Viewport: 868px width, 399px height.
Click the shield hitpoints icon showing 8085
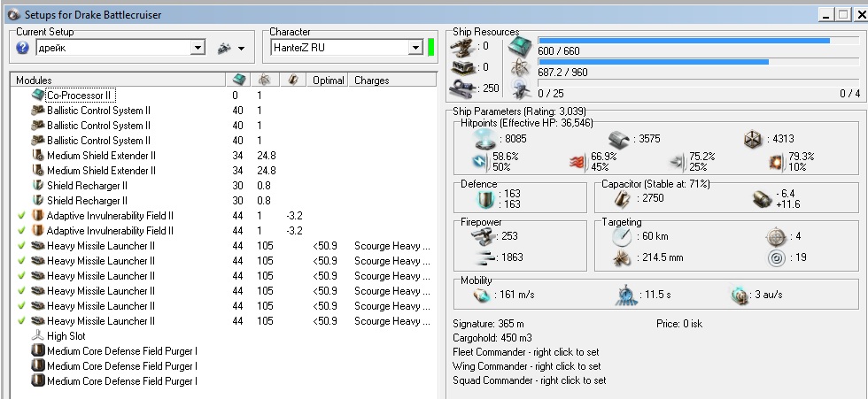click(x=485, y=139)
